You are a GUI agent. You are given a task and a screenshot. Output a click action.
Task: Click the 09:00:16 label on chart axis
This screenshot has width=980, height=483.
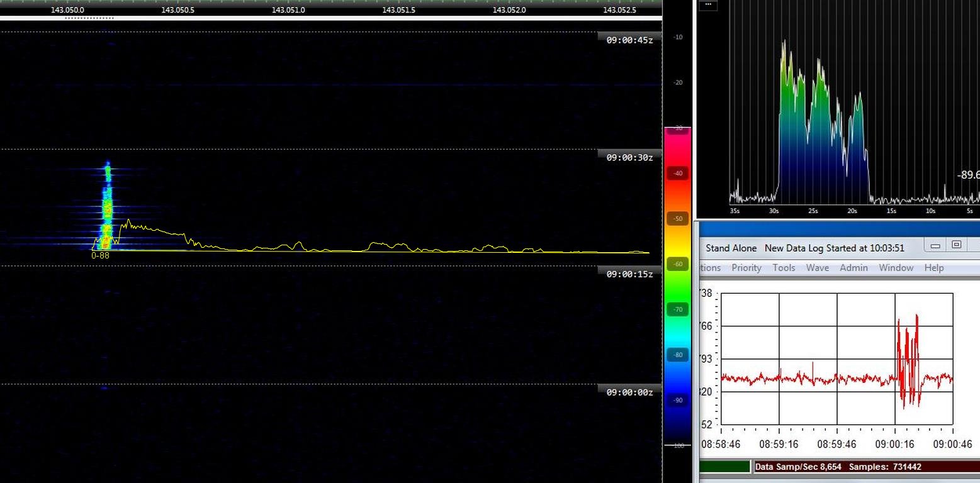click(894, 444)
